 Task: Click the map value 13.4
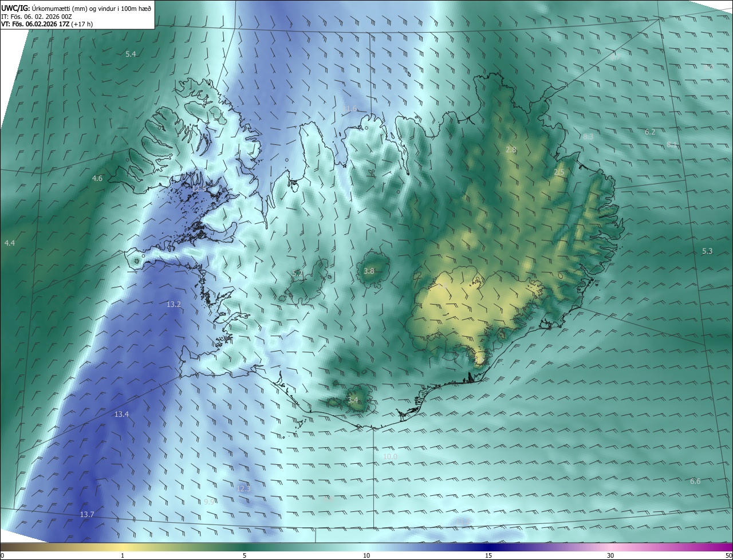pos(121,414)
